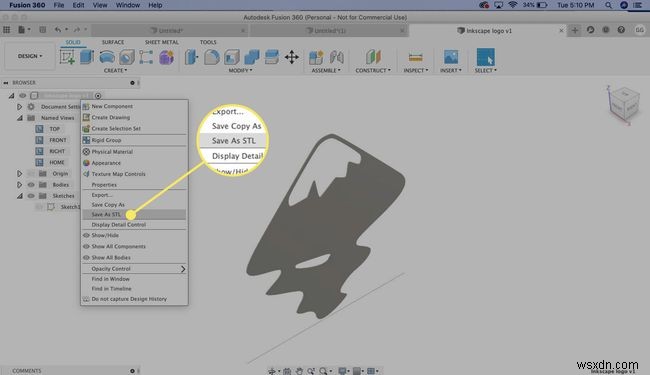Expand the Document Settings node
Viewport: 650px width, 375px height.
tap(19, 107)
